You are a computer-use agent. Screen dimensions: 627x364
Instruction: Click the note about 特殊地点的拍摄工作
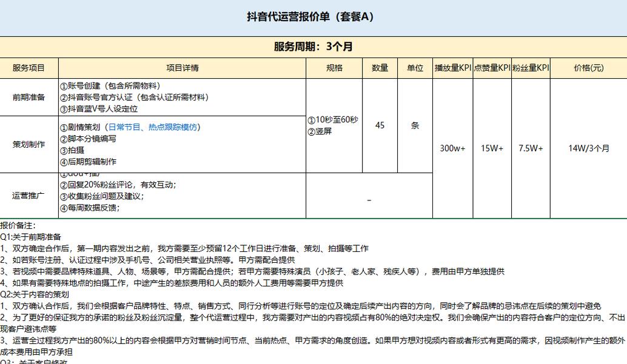click(x=172, y=283)
